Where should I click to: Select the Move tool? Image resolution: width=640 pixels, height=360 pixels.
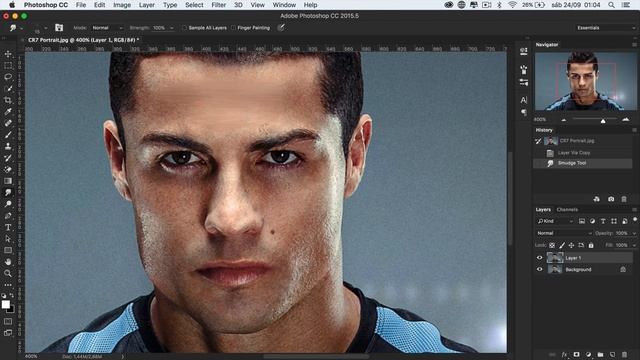[x=8, y=54]
